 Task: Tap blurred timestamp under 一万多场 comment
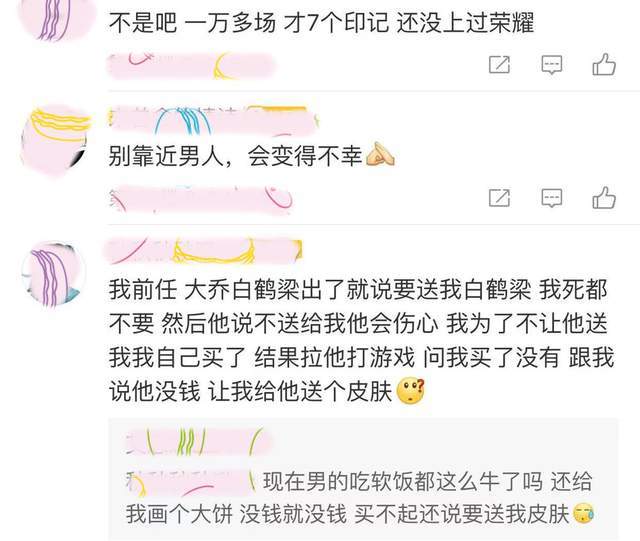[x=190, y=66]
